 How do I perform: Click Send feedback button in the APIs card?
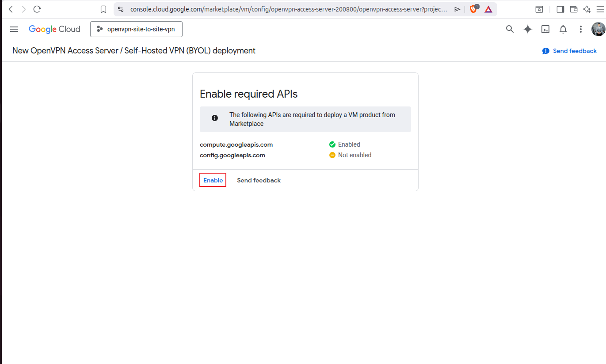(x=259, y=180)
